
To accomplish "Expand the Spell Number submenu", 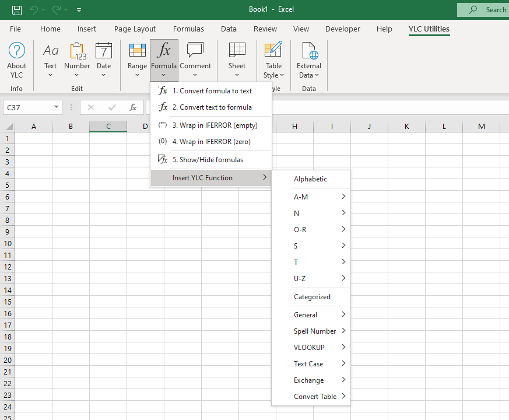I will pos(319,331).
